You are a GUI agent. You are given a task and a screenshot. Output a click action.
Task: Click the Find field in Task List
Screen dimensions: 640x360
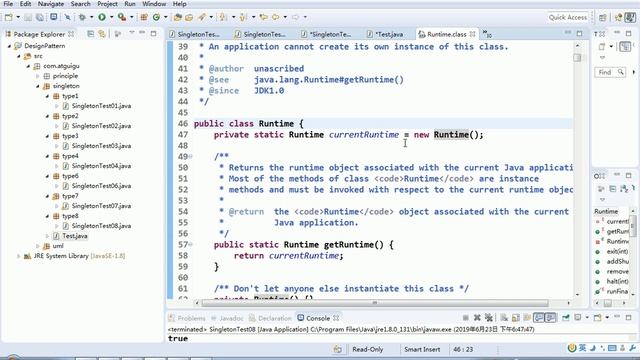pos(610,72)
